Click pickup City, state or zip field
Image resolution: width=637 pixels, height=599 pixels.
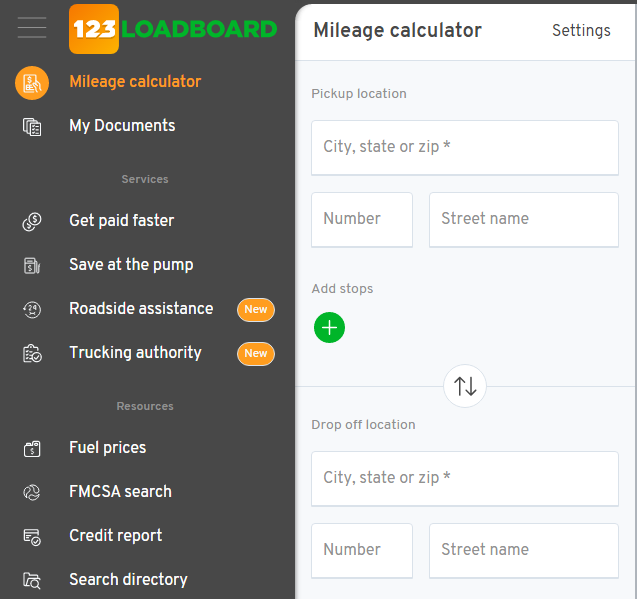tap(465, 147)
